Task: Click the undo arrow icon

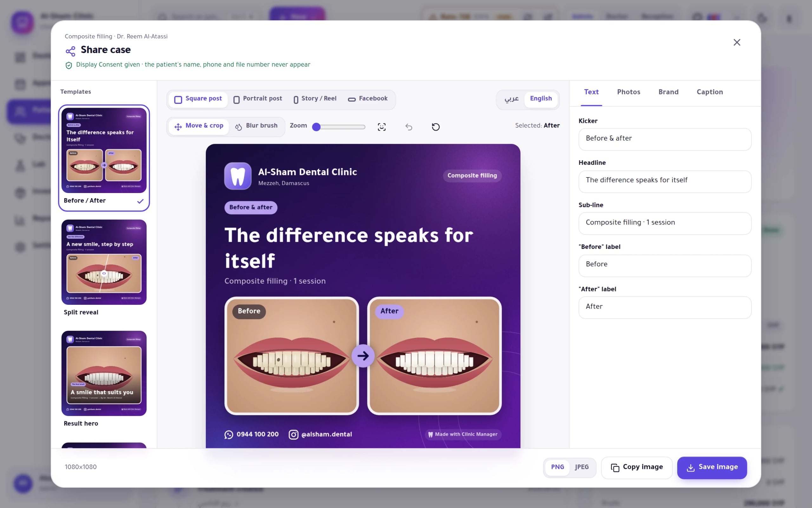Action: tap(409, 127)
